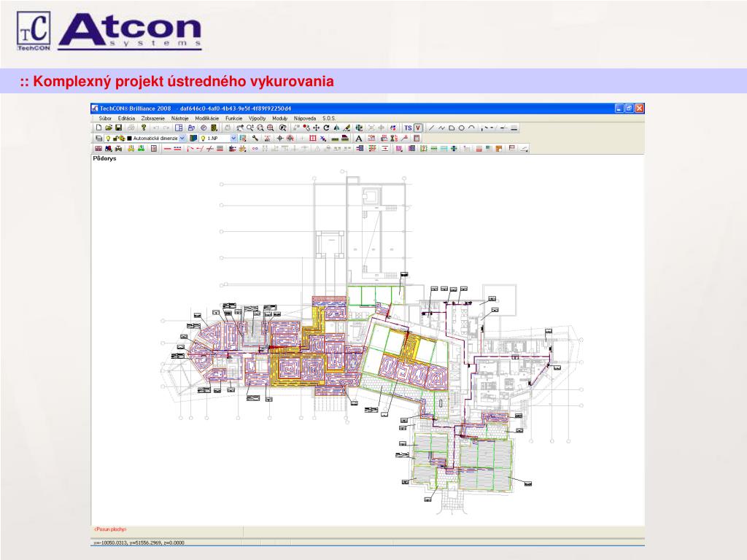Image resolution: width=747 pixels, height=560 pixels.
Task: Select the straight line drawing tool
Action: pos(431,128)
